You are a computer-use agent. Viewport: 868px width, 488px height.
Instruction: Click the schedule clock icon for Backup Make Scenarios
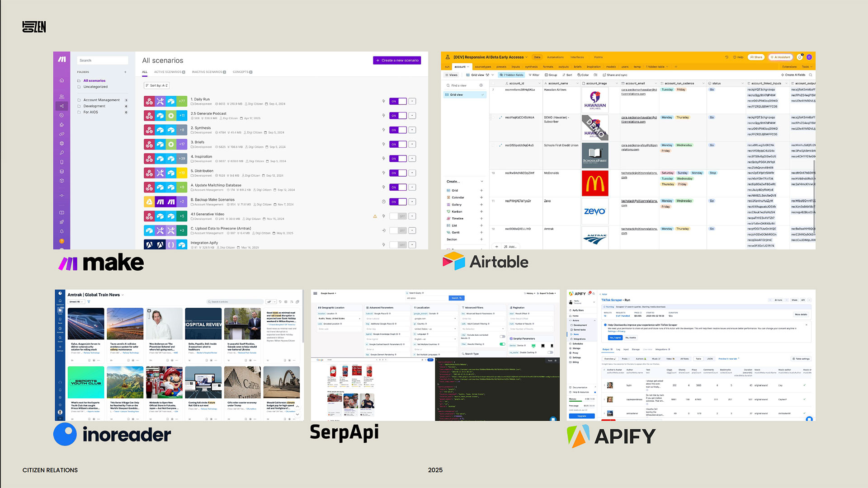(x=383, y=202)
